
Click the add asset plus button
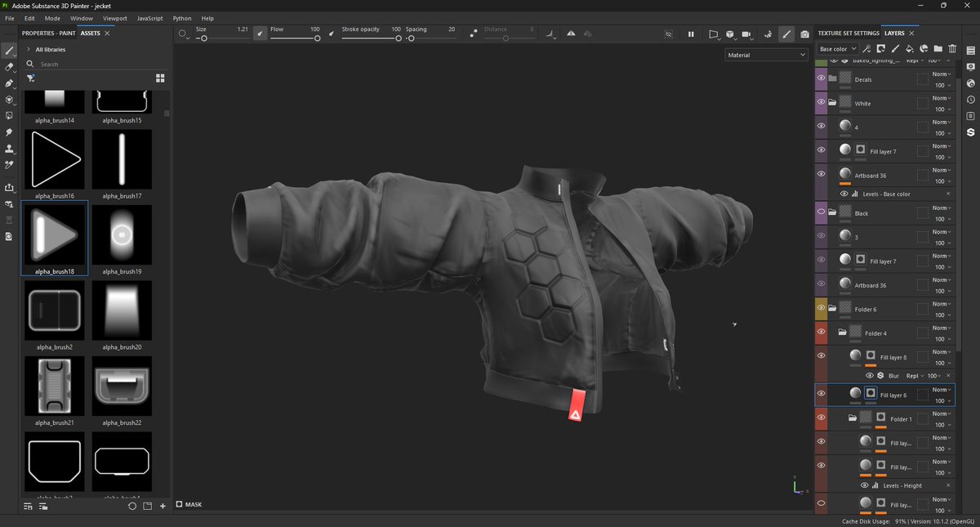tap(163, 507)
